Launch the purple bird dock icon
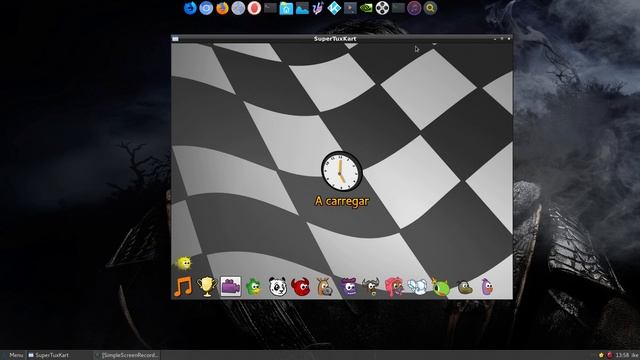Image resolution: width=640 pixels, height=360 pixels. (x=318, y=8)
